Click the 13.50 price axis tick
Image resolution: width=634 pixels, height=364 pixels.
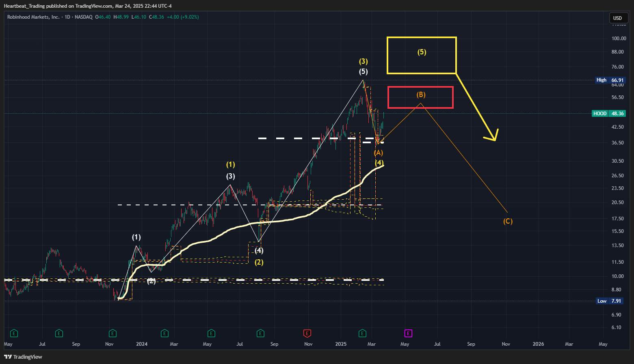point(618,246)
